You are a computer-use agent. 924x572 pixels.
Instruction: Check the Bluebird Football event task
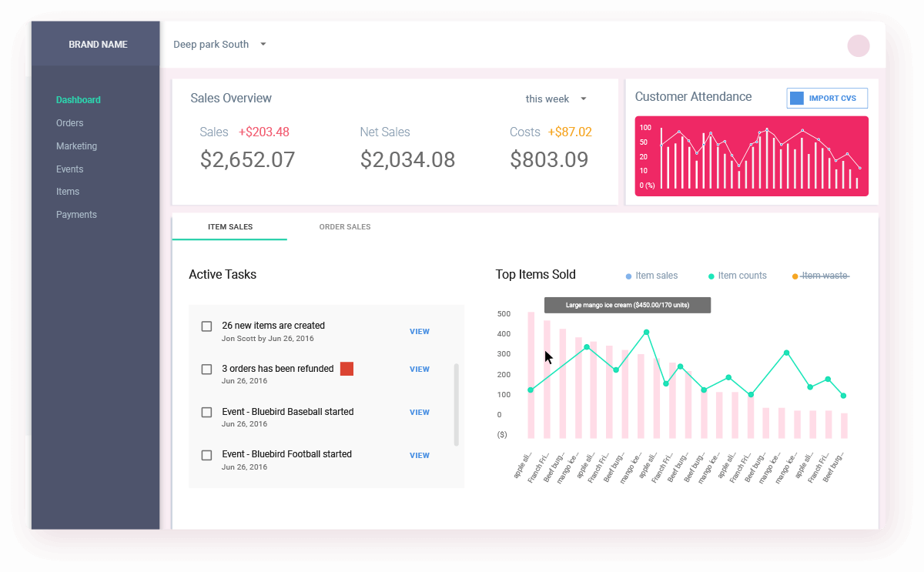tap(206, 456)
